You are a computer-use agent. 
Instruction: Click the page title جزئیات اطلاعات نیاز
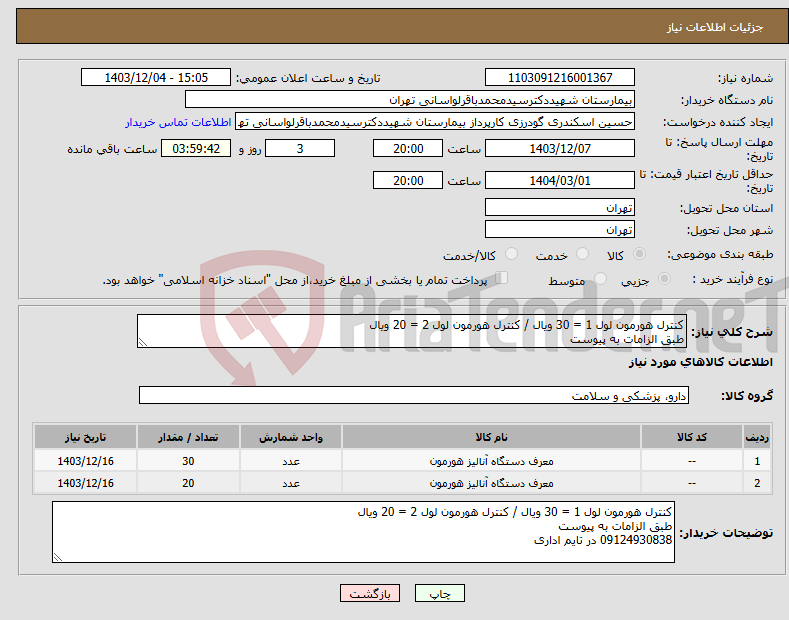pos(715,27)
